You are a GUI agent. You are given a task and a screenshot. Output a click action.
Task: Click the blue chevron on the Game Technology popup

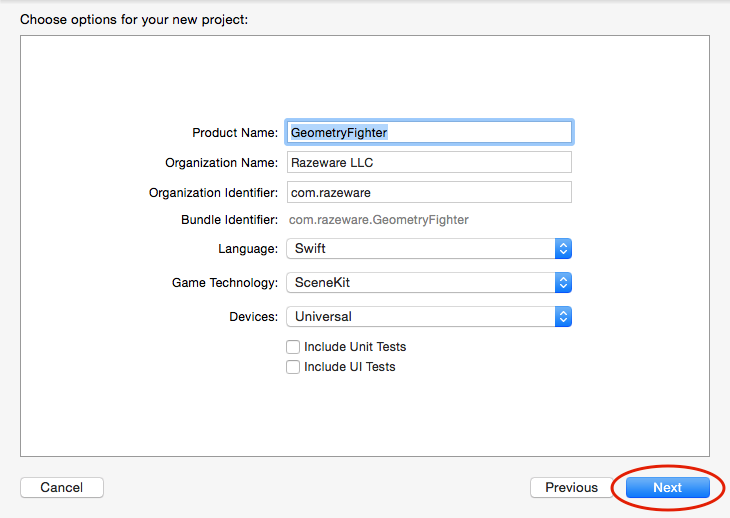(563, 283)
